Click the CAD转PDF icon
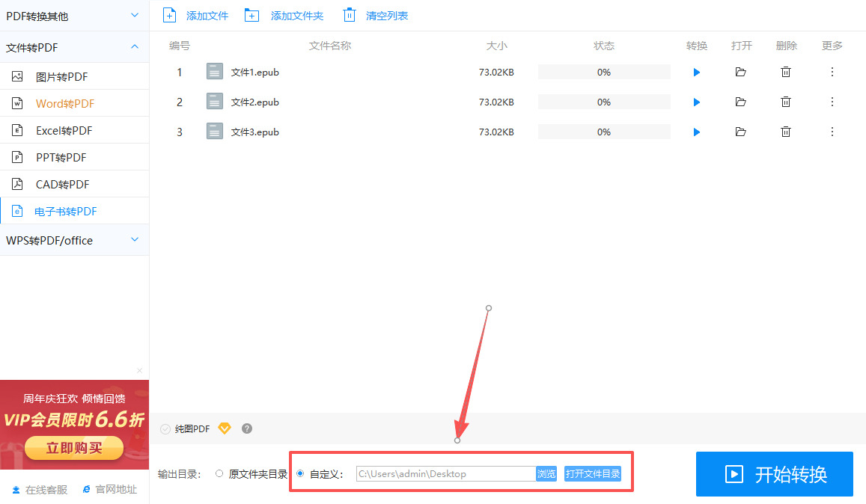 click(x=18, y=185)
